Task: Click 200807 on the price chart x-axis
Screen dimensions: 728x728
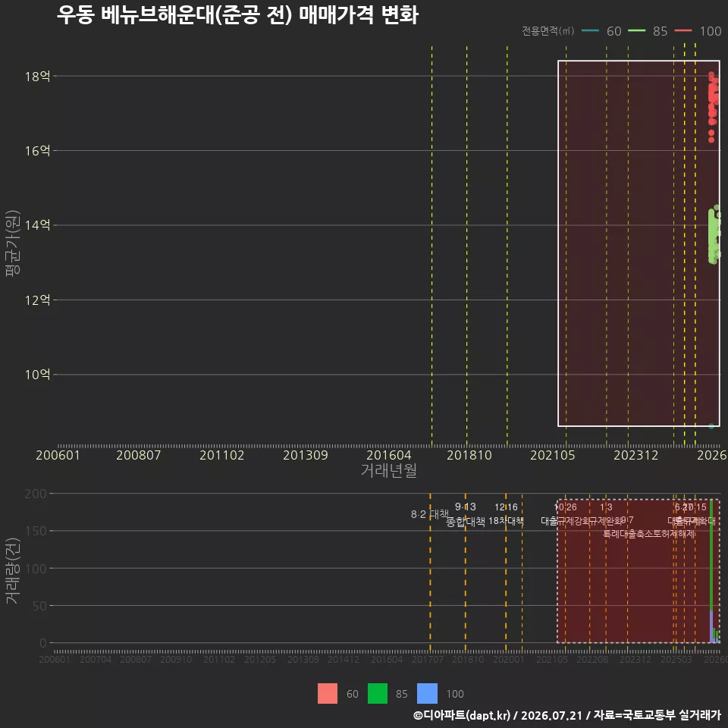Action: pos(138,455)
